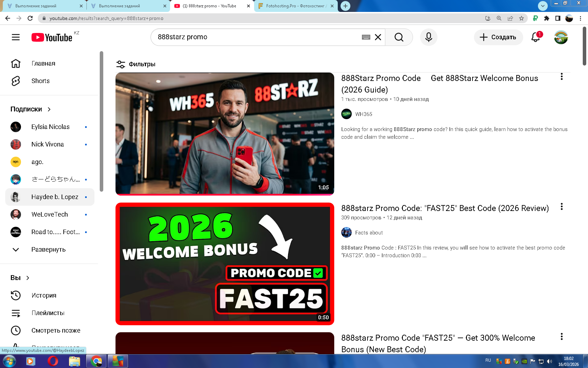Open the YouTube hamburger guide menu
This screenshot has width=588, height=368.
[16, 37]
